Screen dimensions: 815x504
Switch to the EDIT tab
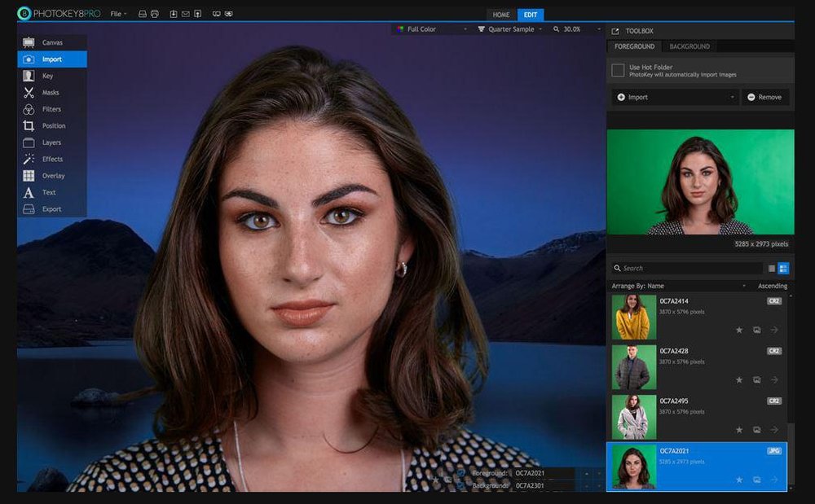(531, 15)
